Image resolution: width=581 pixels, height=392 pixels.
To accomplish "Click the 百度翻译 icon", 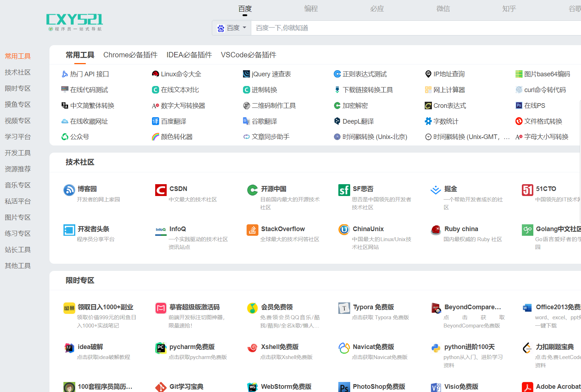I will pos(156,121).
